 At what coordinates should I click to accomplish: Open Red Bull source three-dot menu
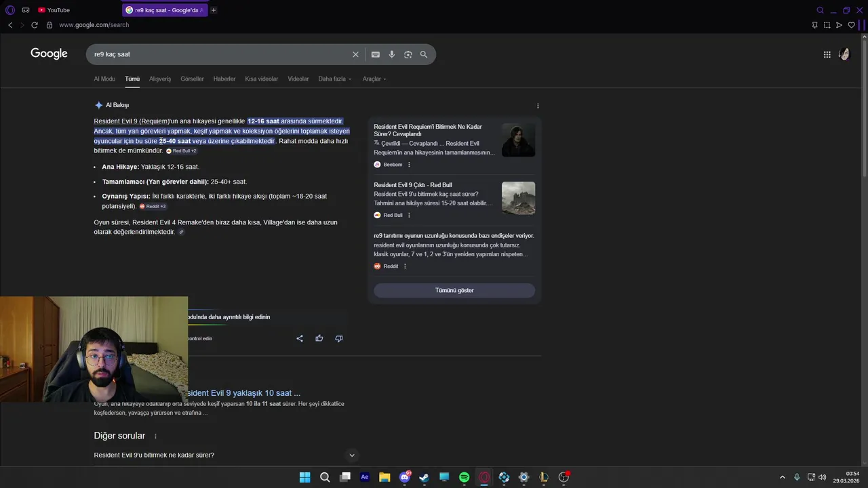409,215
